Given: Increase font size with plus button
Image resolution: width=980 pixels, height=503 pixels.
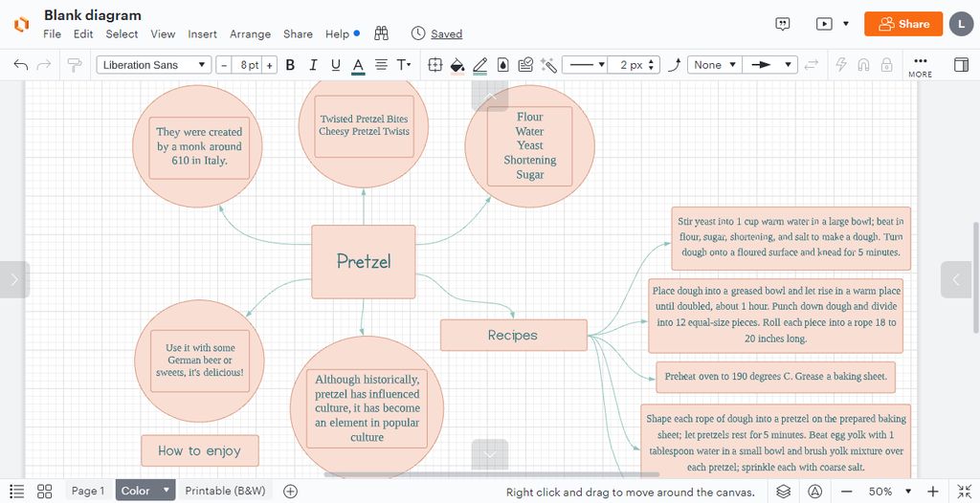Looking at the screenshot, I should [x=269, y=65].
